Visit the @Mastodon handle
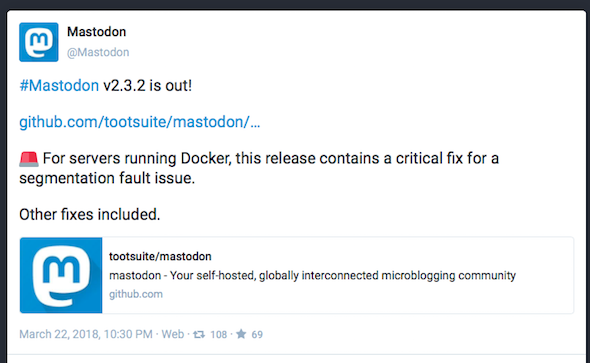The height and width of the screenshot is (363, 590). pos(98,52)
